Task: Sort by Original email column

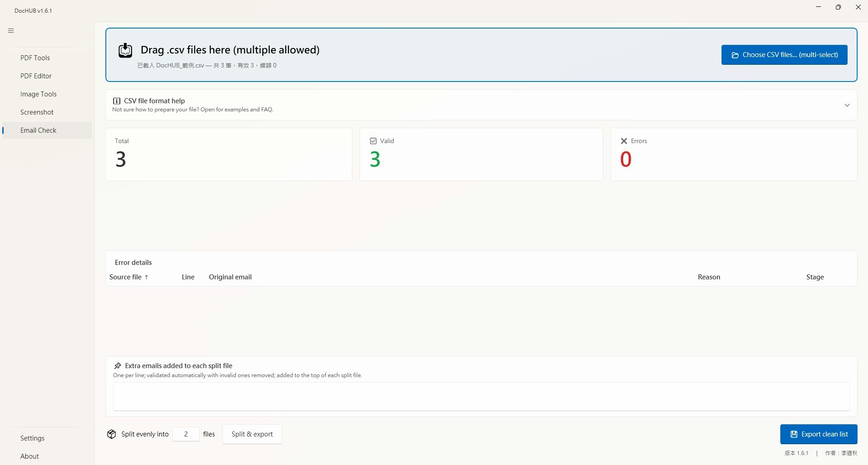Action: coord(230,277)
